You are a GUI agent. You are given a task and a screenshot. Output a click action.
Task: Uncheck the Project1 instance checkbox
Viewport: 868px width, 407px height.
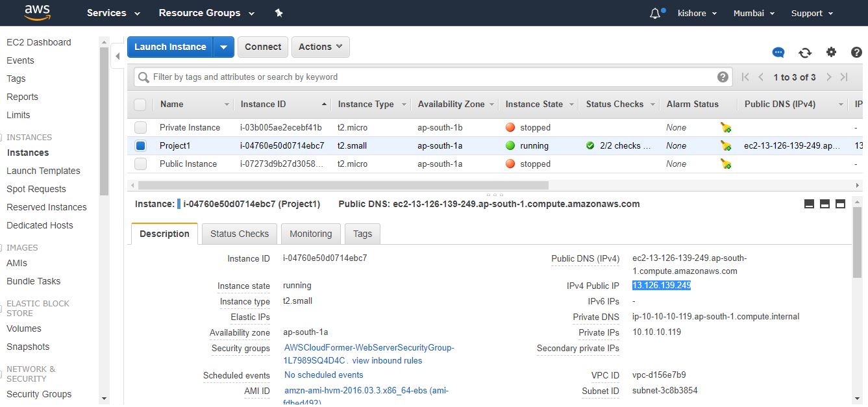pyautogui.click(x=140, y=146)
